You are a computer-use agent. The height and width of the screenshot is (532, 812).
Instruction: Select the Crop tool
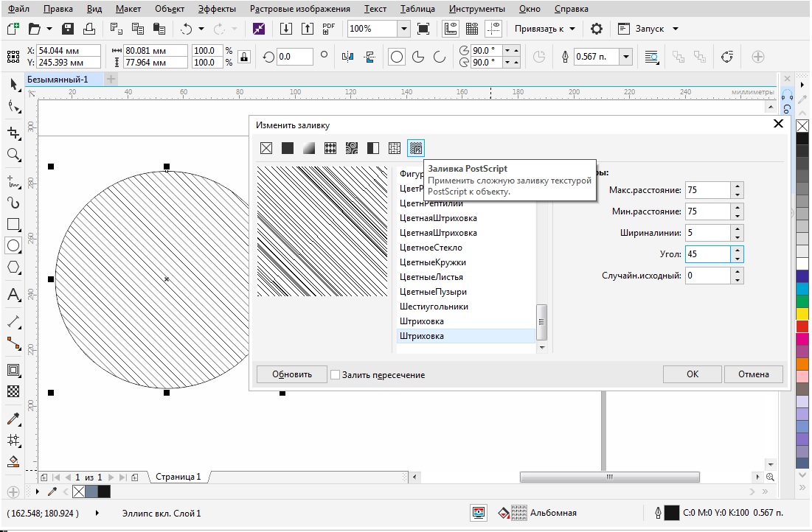click(13, 133)
